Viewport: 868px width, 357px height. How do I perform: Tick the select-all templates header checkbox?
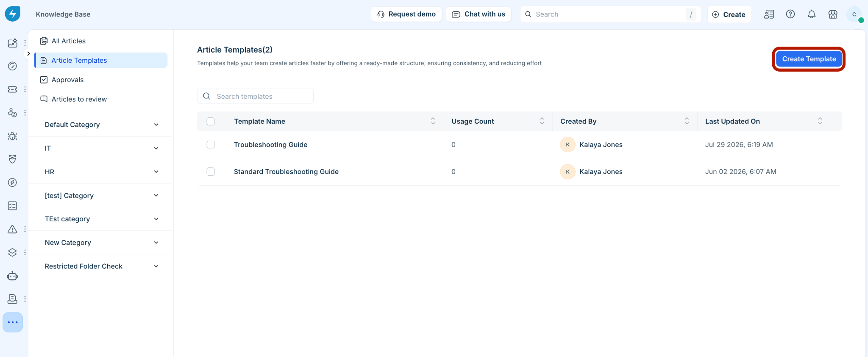[x=211, y=121]
